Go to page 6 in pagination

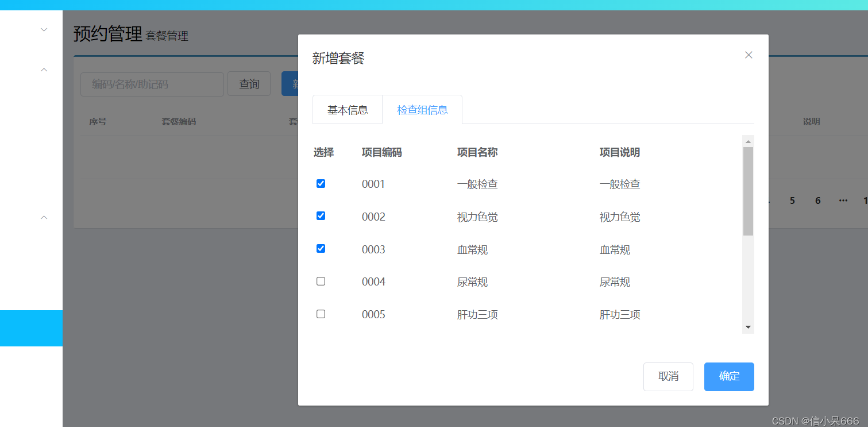click(817, 200)
